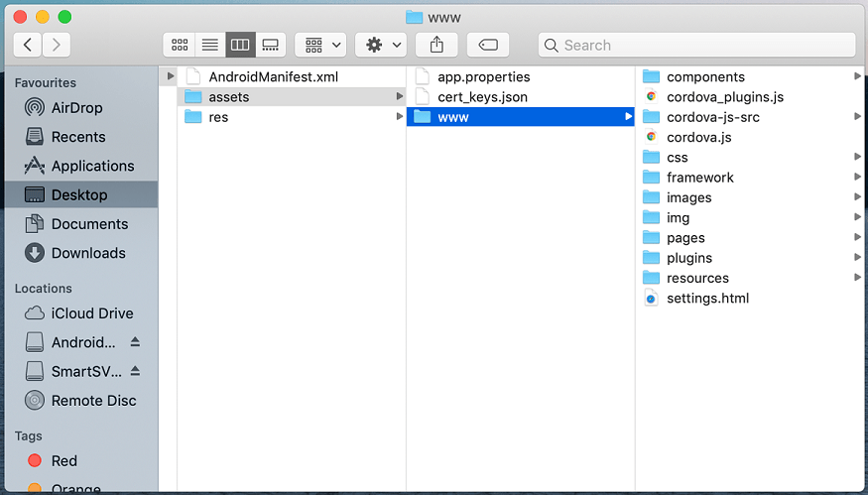Select the settings.html file
The height and width of the screenshot is (495, 868).
[x=752, y=298]
